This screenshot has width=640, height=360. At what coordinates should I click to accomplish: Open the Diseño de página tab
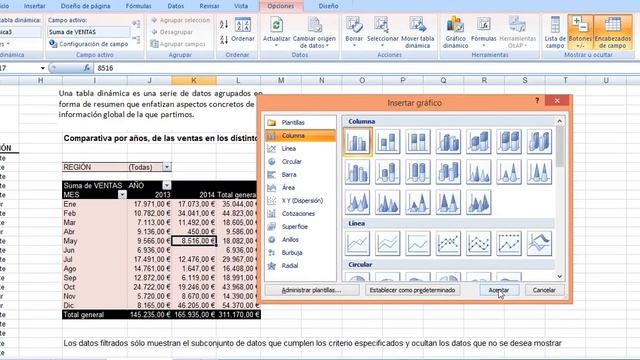[85, 6]
